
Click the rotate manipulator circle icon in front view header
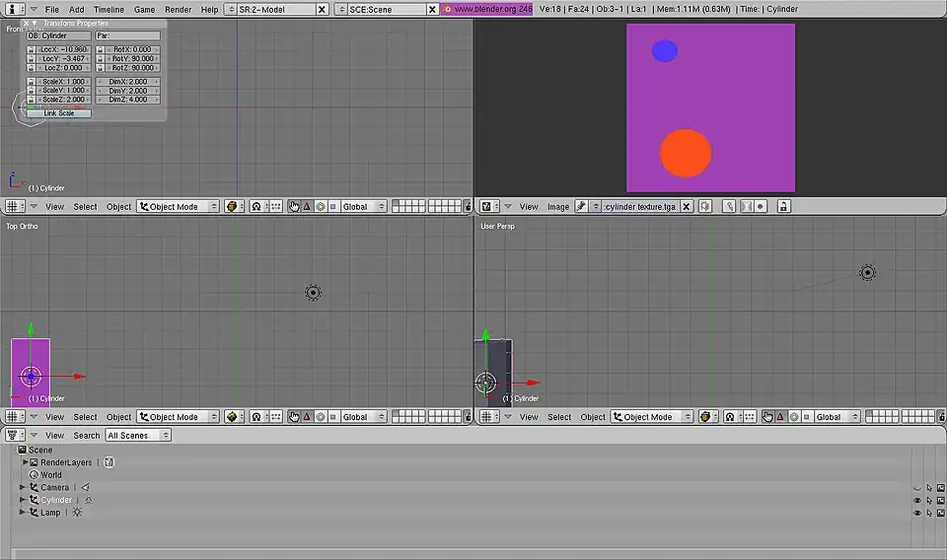click(x=320, y=207)
